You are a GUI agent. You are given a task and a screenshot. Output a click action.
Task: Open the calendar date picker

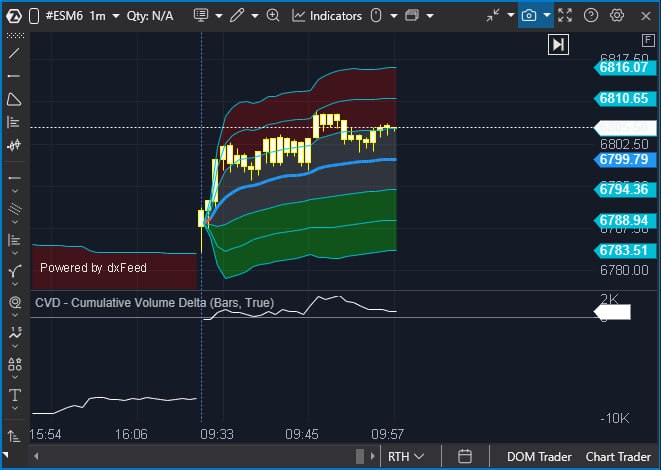click(x=465, y=456)
